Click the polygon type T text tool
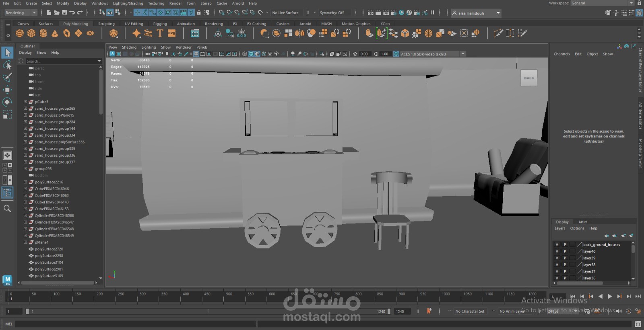This screenshot has height=330, width=644. click(160, 33)
